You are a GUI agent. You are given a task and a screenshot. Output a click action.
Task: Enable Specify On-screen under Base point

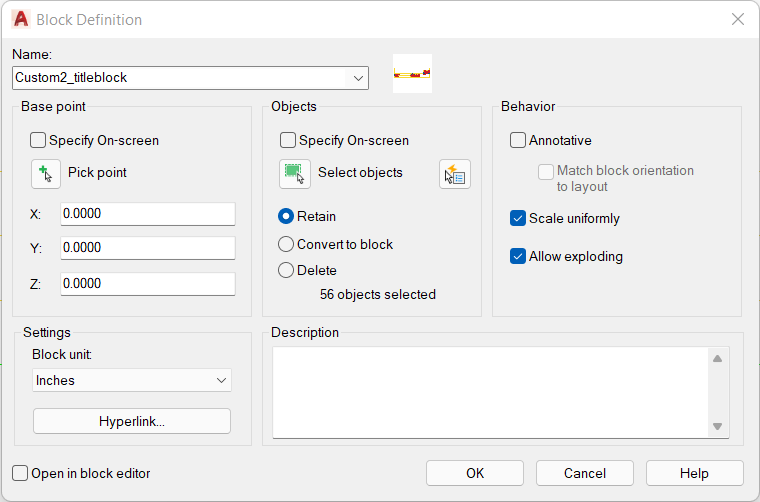(x=38, y=141)
